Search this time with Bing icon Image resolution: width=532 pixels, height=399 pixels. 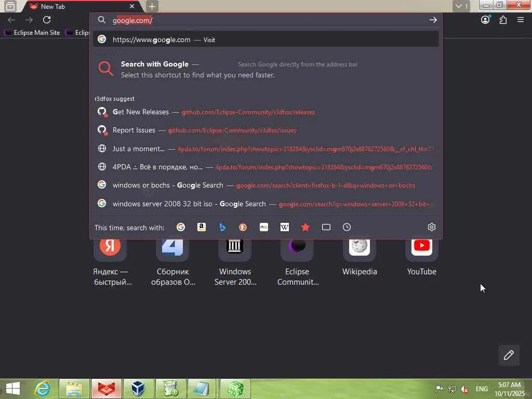(222, 227)
